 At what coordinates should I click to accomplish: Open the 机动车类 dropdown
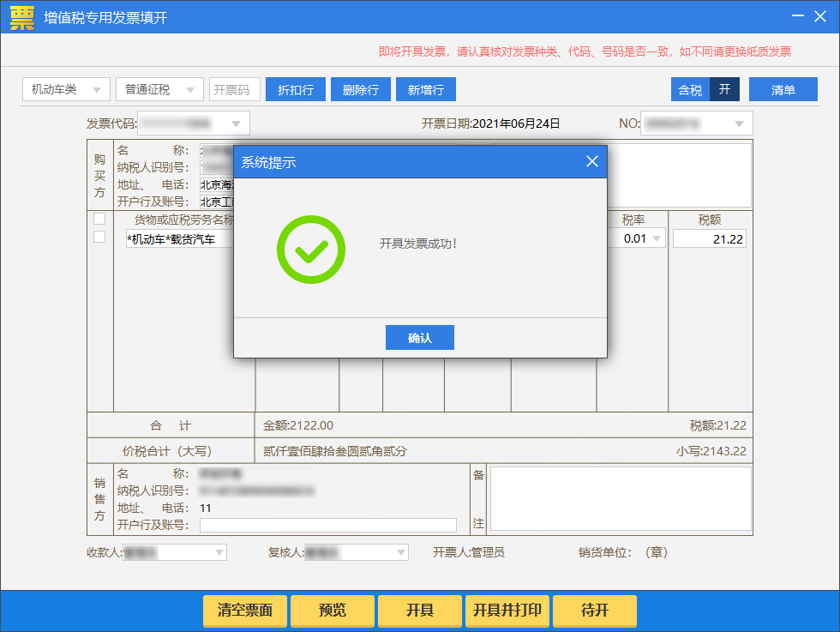click(66, 89)
